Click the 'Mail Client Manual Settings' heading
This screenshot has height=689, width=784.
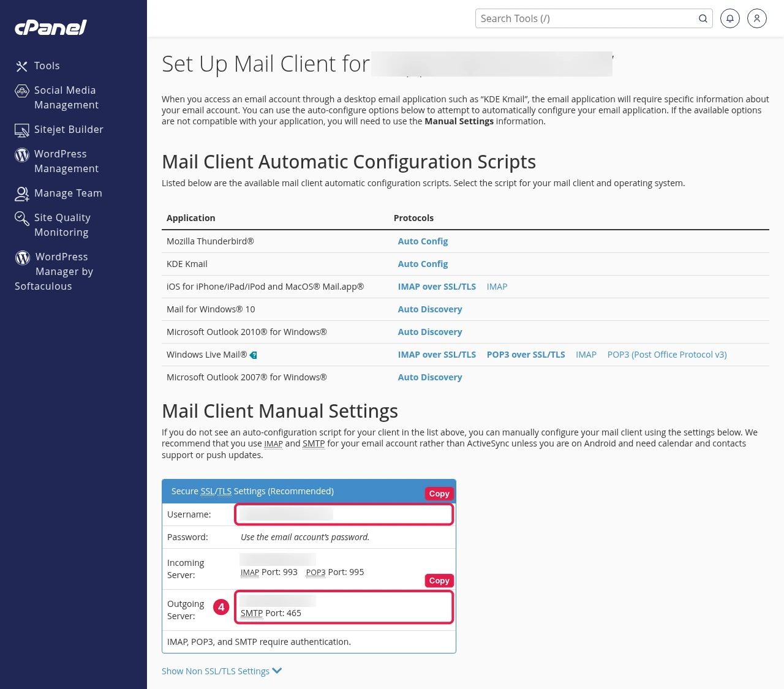[280, 411]
